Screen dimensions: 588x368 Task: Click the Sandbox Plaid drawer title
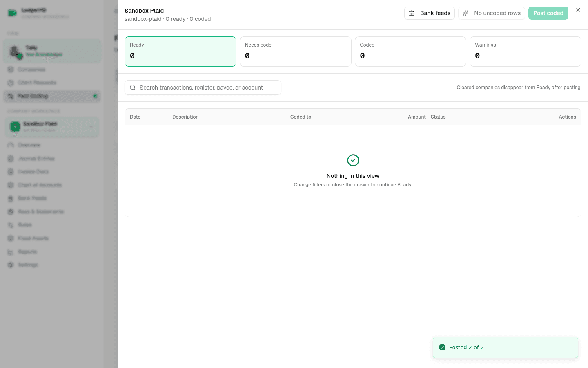pyautogui.click(x=144, y=11)
